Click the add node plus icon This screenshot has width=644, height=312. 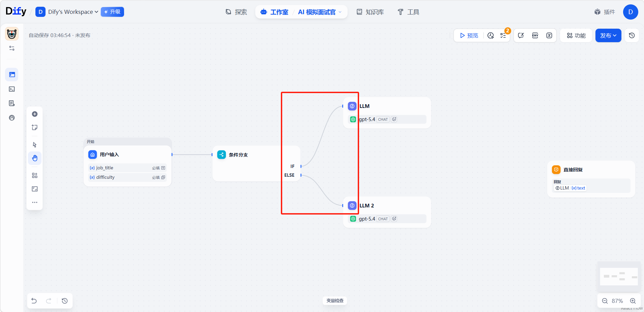click(35, 114)
